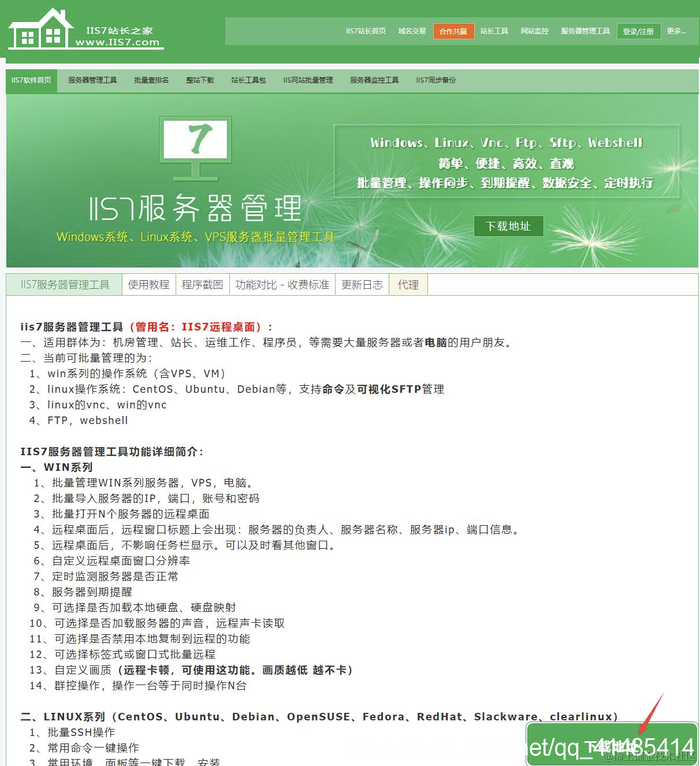
Task: Click the line 自定义远程桌面窗口分辨率
Action: click(x=121, y=561)
